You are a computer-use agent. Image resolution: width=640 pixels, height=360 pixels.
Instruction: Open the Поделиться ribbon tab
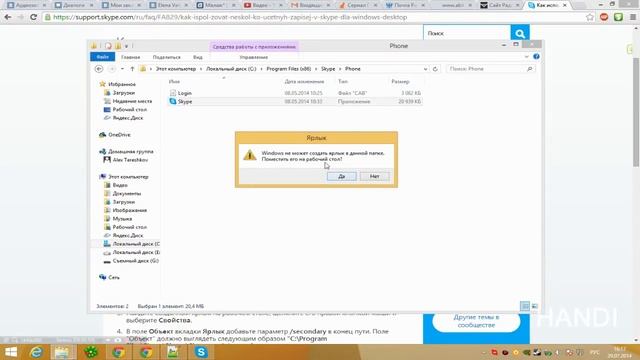pos(167,57)
